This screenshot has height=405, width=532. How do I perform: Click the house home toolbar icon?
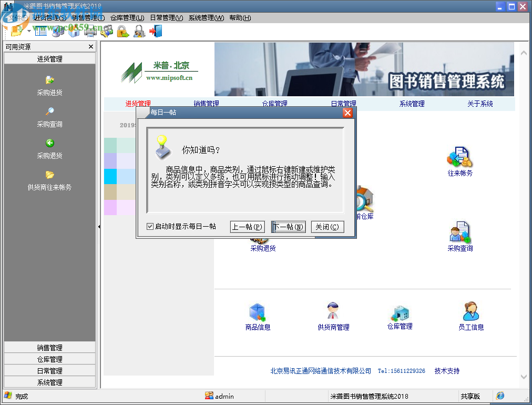click(74, 31)
